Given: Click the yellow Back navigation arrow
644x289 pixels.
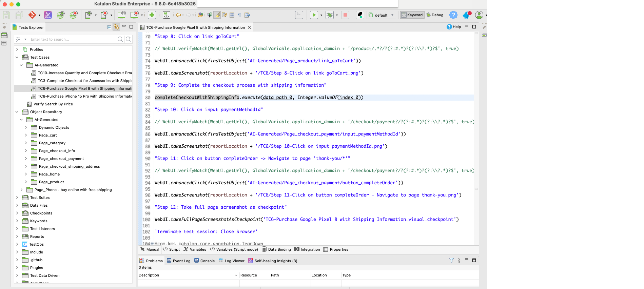Looking at the screenshot, I should point(178,15).
